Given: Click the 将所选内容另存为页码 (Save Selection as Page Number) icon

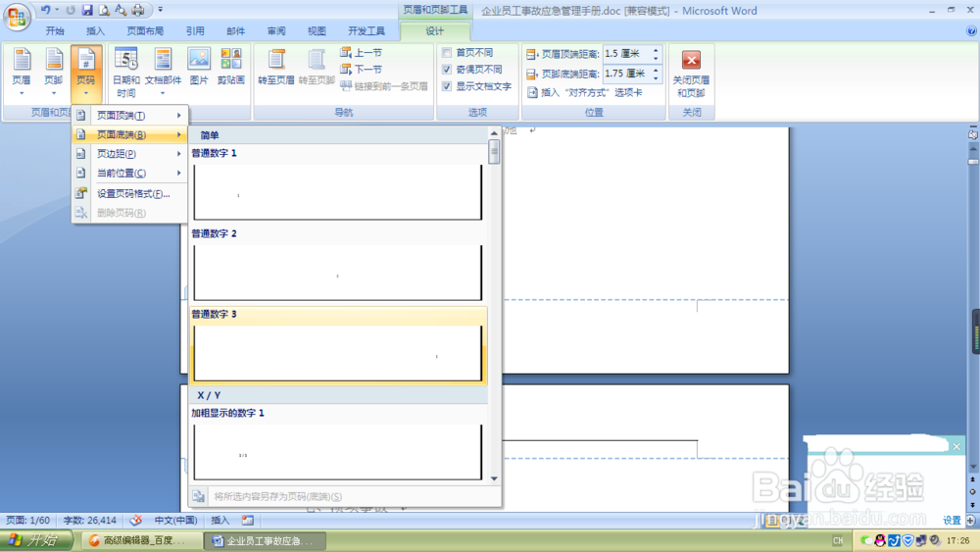Looking at the screenshot, I should pyautogui.click(x=198, y=496).
